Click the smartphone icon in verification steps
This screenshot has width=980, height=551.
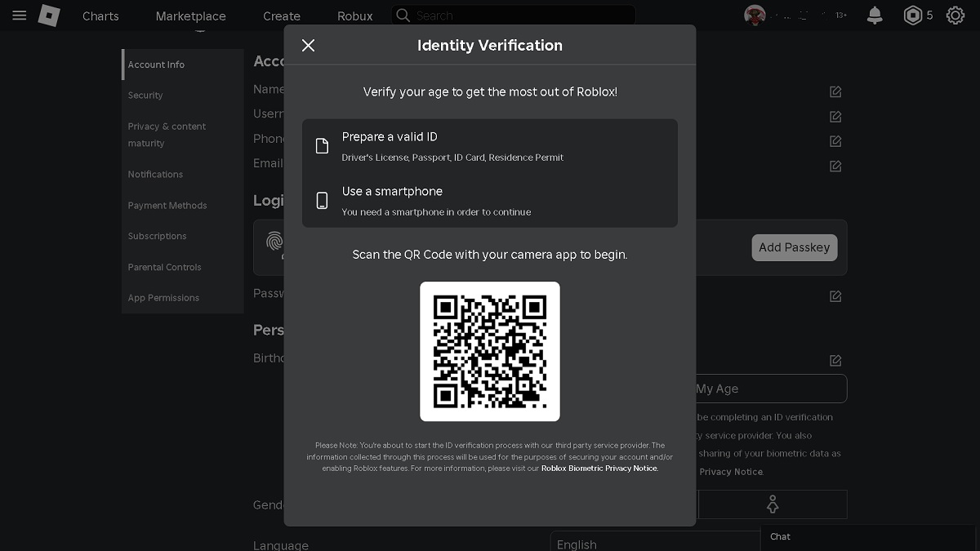(x=322, y=200)
